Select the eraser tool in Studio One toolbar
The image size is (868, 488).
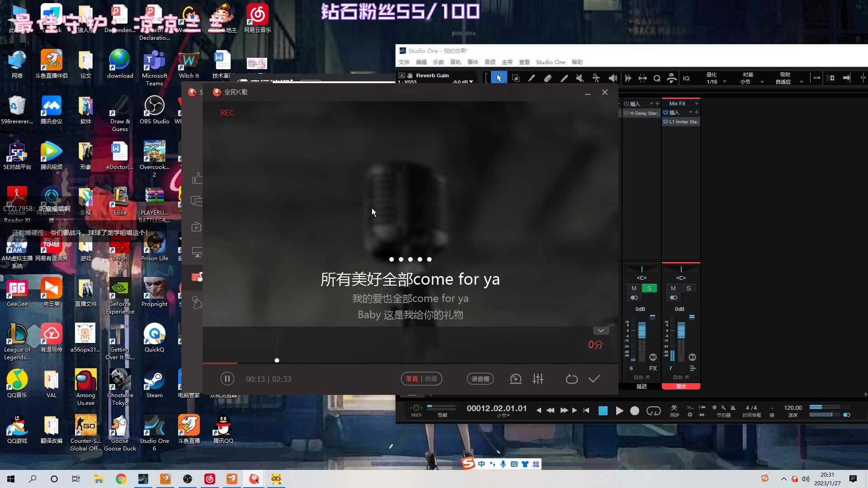coord(548,78)
